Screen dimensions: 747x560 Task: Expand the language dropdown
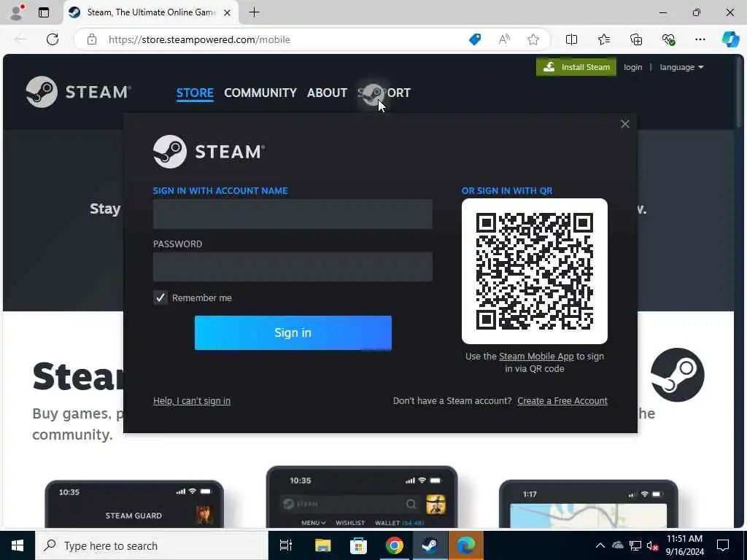[681, 67]
